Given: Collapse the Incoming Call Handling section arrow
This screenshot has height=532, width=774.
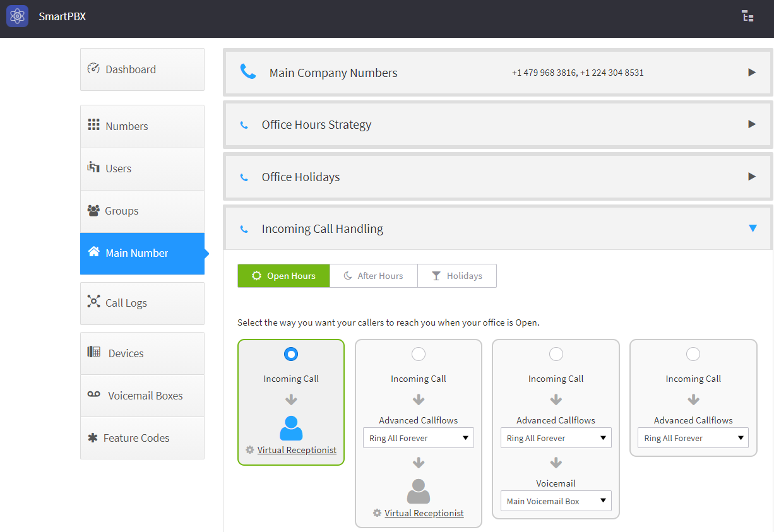Looking at the screenshot, I should (752, 228).
